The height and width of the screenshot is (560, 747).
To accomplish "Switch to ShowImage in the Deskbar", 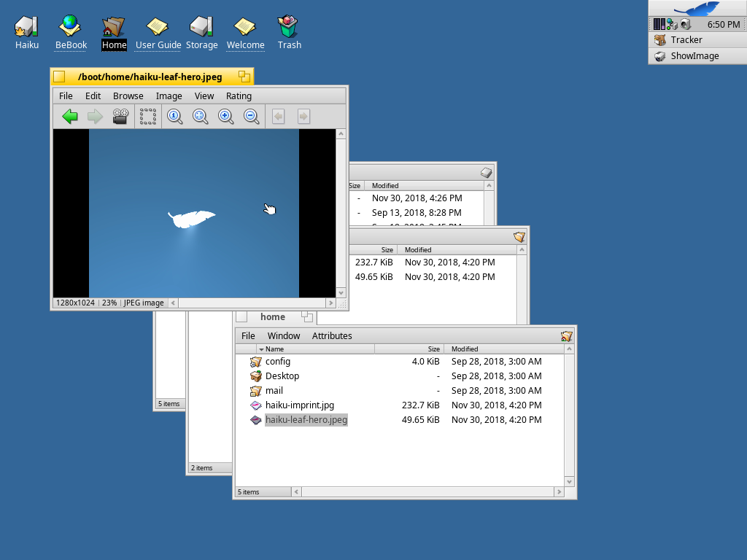I will (694, 56).
